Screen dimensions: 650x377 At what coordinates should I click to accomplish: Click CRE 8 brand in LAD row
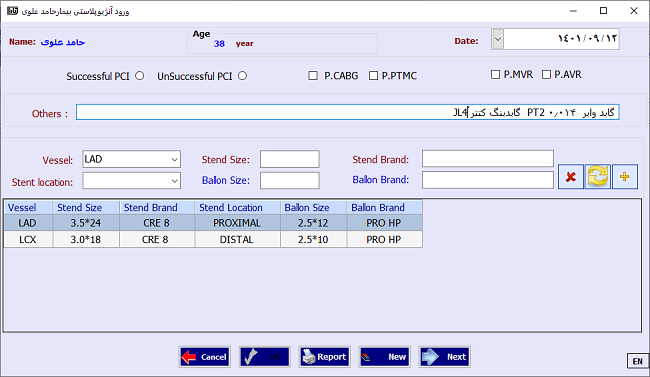click(x=157, y=223)
